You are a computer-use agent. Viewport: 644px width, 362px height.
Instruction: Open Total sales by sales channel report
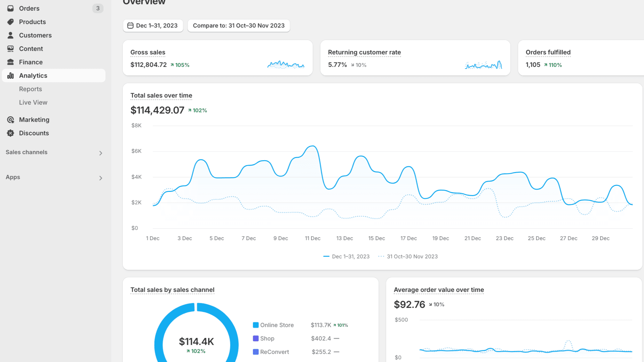click(172, 290)
